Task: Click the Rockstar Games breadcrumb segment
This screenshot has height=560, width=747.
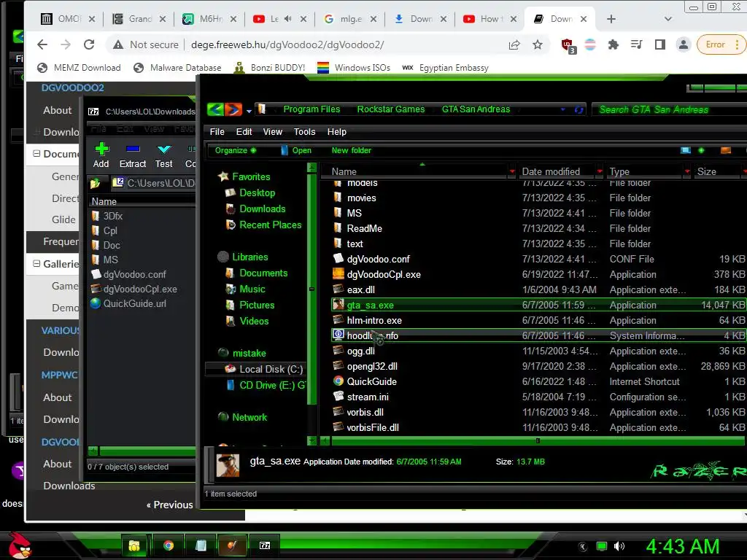Action: coord(391,109)
